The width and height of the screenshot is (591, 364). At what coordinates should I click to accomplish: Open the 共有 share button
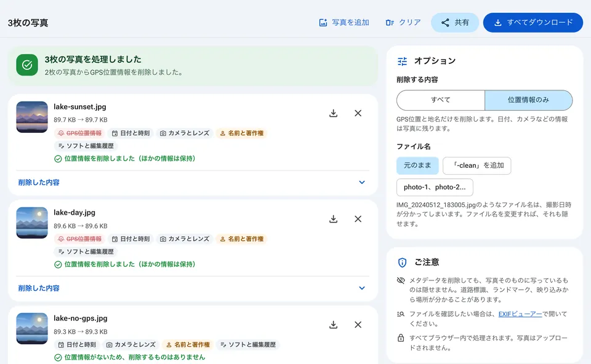pos(455,23)
